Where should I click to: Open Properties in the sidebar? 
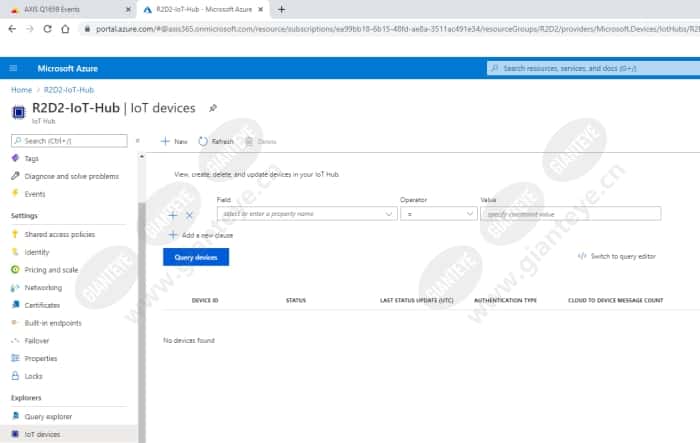coord(41,359)
